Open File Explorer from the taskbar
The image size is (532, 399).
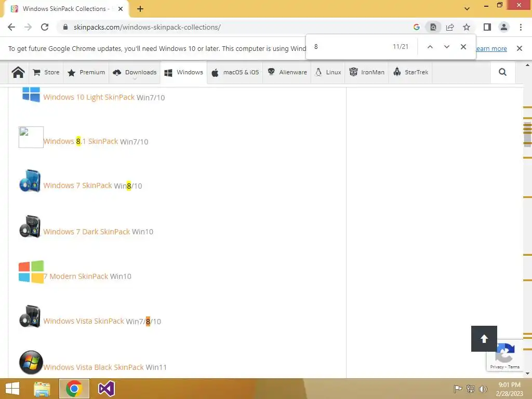[42, 389]
